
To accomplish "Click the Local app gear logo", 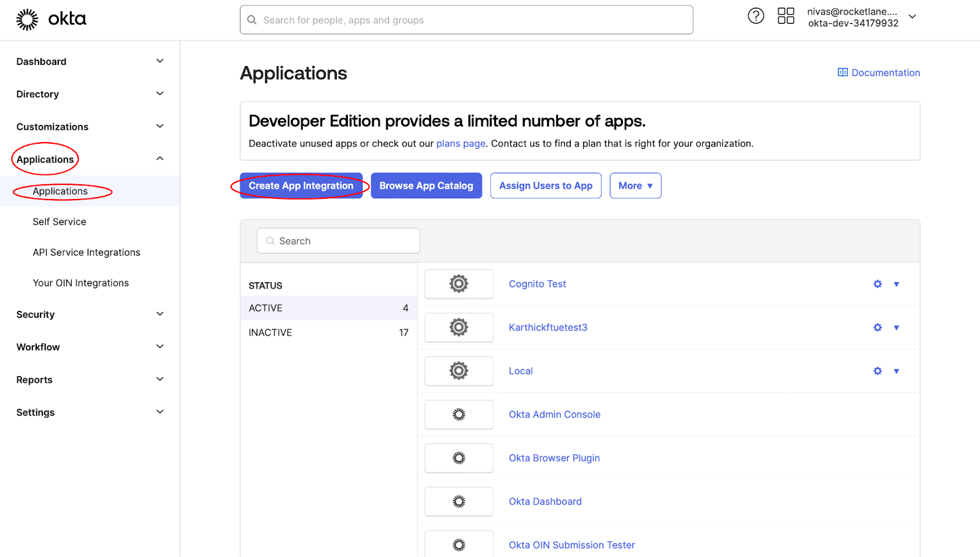I will click(459, 371).
